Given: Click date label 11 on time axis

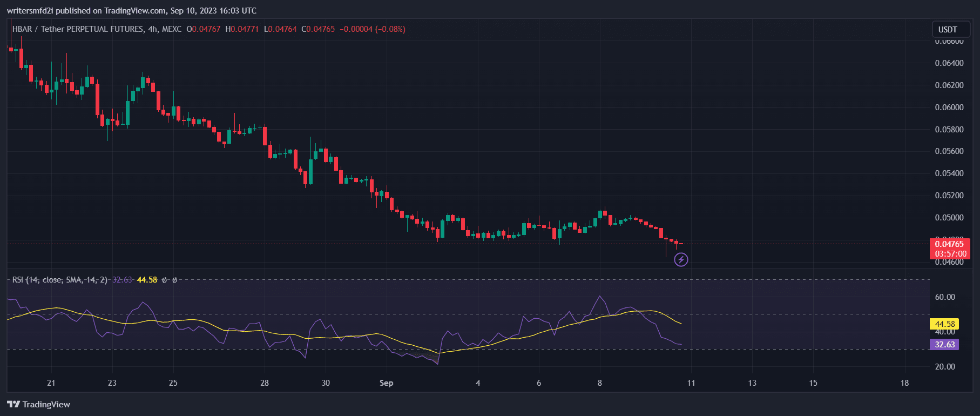Looking at the screenshot, I should click(x=691, y=383).
